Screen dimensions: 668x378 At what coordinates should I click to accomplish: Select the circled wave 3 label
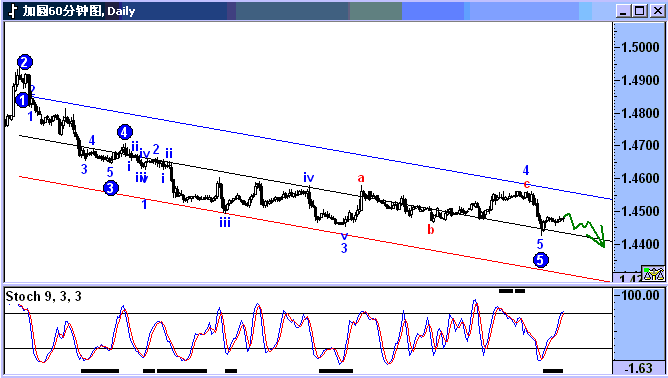point(111,188)
